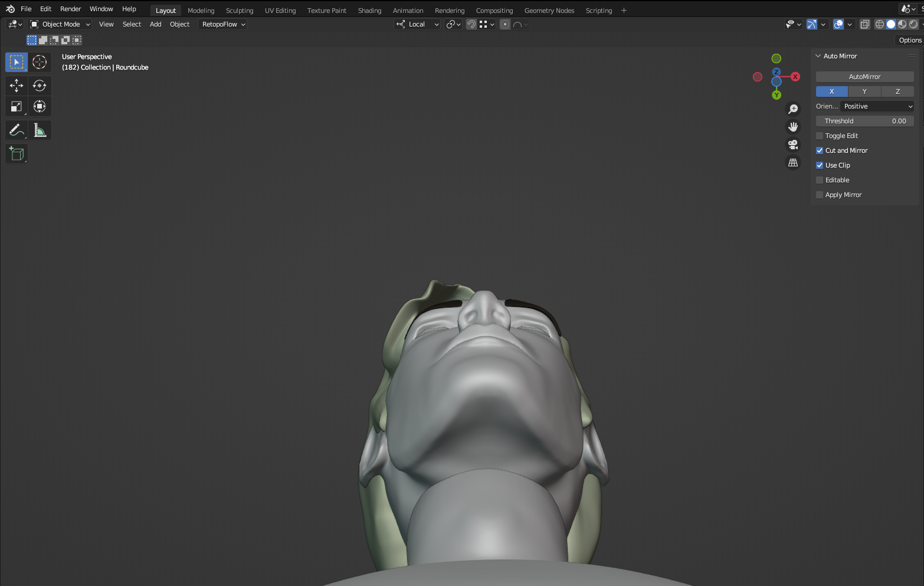Open the snapping options dropdown
Image resolution: width=924 pixels, height=586 pixels.
pyautogui.click(x=487, y=24)
